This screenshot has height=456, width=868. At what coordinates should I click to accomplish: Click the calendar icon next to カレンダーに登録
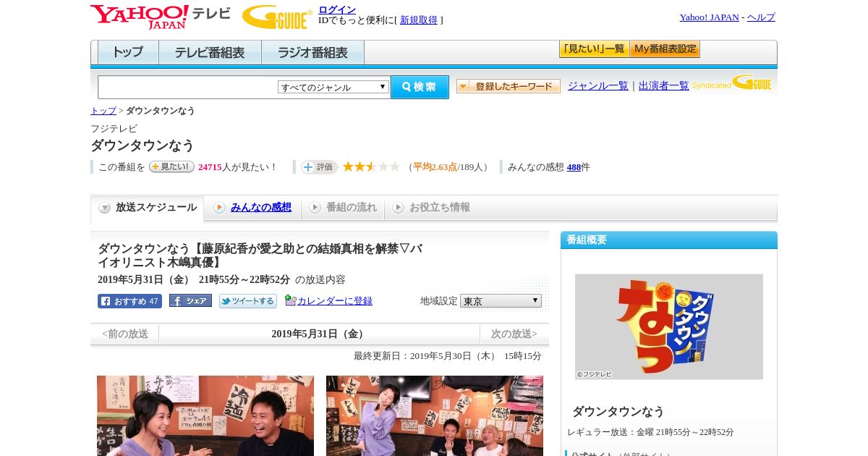click(290, 300)
